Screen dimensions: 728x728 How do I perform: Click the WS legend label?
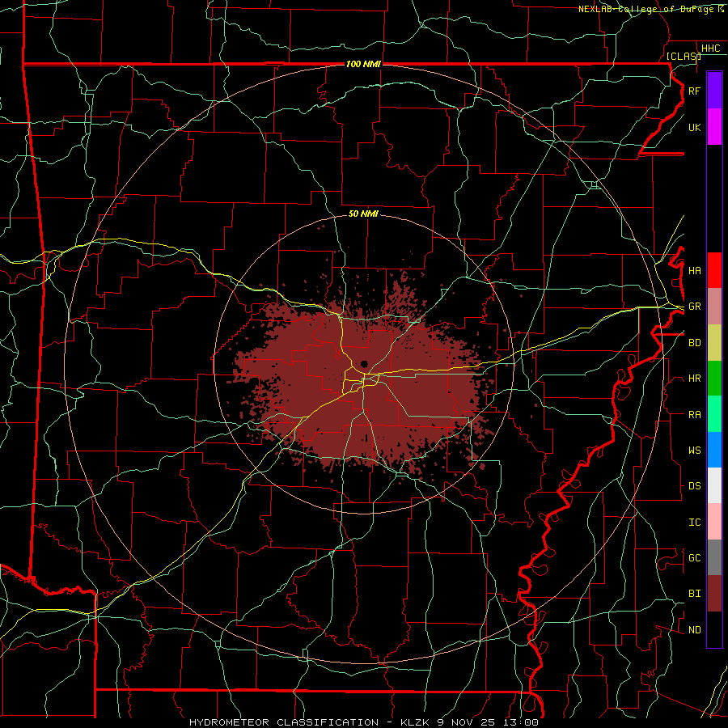[x=694, y=451]
